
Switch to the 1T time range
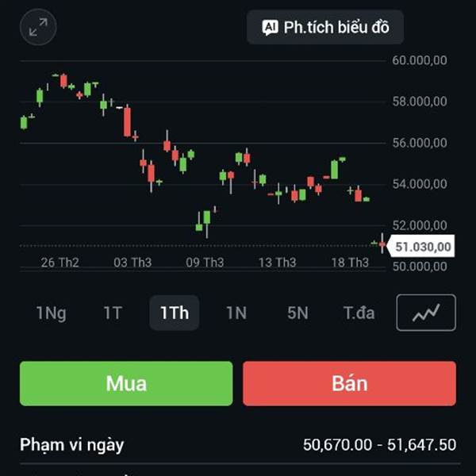113,313
